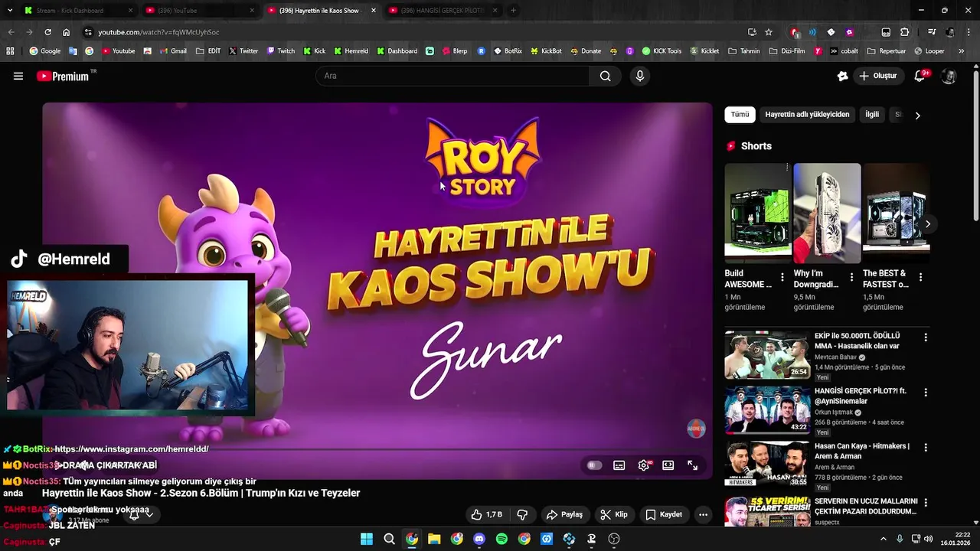Toggle theater mode in the player
The width and height of the screenshot is (980, 551).
pos(668,465)
